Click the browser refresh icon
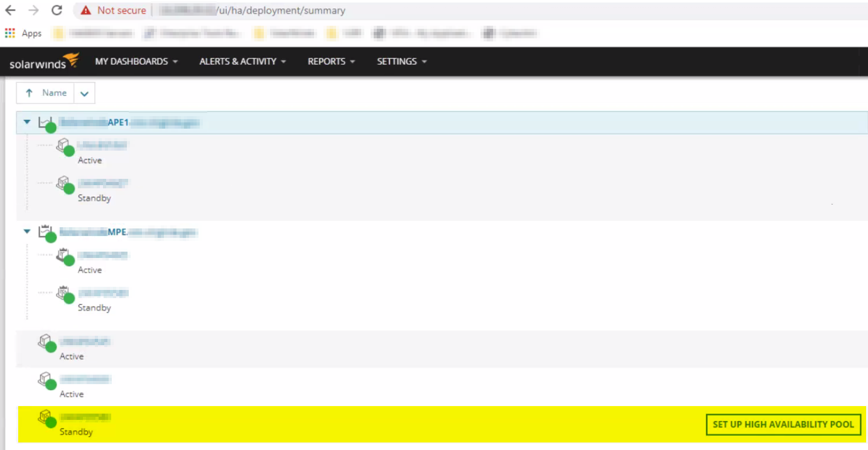 click(57, 9)
